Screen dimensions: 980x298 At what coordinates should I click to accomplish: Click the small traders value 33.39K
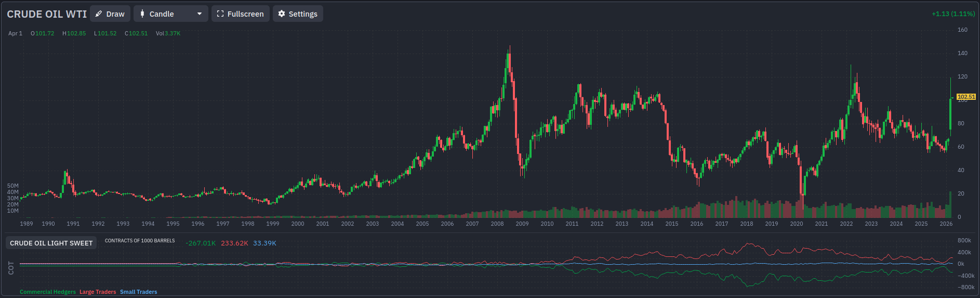click(264, 243)
